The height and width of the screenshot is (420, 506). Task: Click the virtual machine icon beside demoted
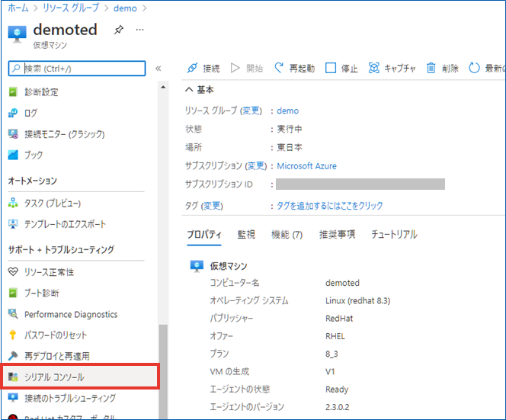[17, 34]
